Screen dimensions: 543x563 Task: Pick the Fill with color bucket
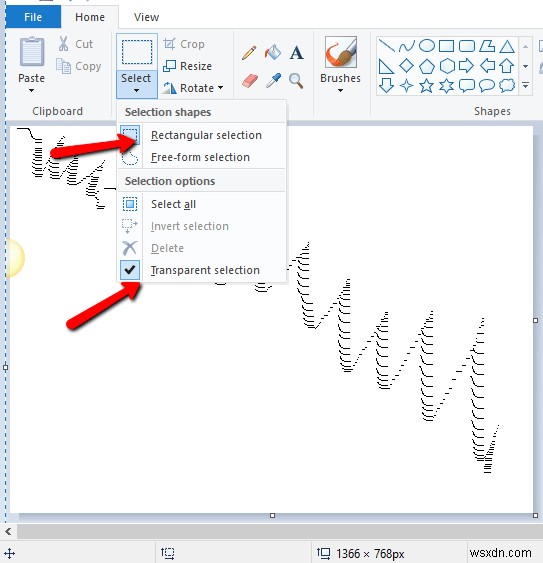(273, 52)
